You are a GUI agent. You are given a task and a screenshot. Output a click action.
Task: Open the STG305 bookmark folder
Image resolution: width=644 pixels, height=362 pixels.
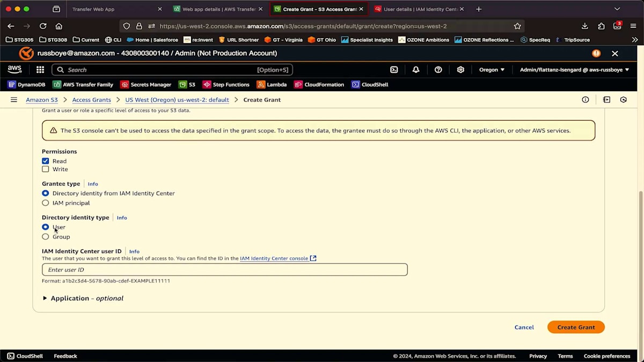point(20,40)
